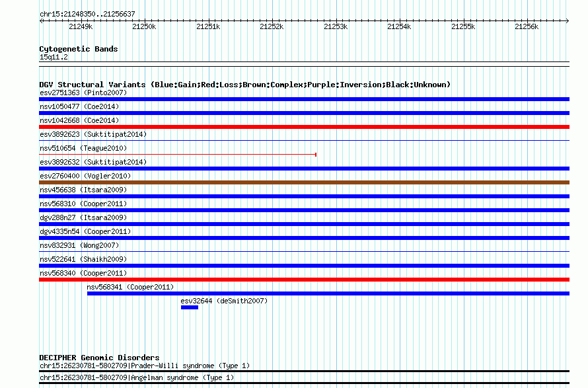Viewport: 588px width, 388px height.
Task: Click the blue nsv456638 gain bar
Action: 304,196
